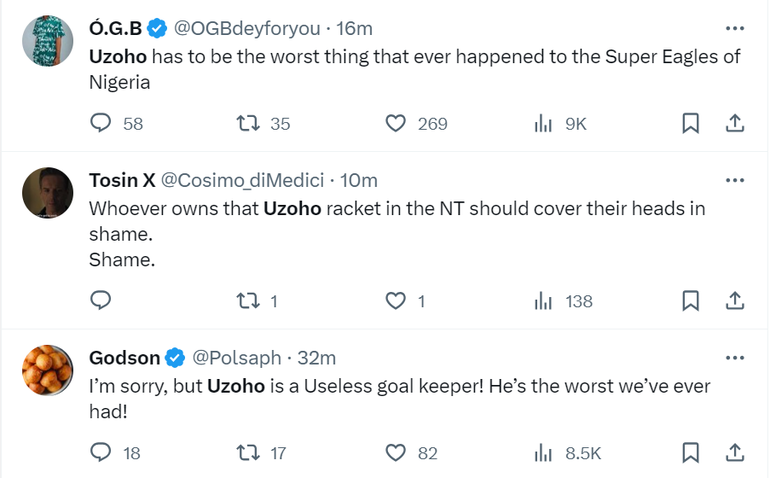The width and height of the screenshot is (770, 478).
Task: View analytics for Tosin X's 138 views
Action: [x=564, y=300]
